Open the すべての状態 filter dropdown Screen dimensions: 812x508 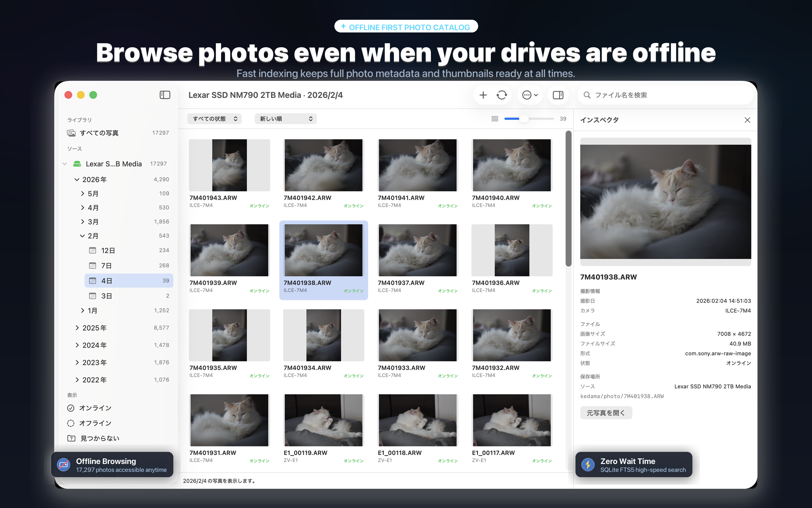[214, 119]
